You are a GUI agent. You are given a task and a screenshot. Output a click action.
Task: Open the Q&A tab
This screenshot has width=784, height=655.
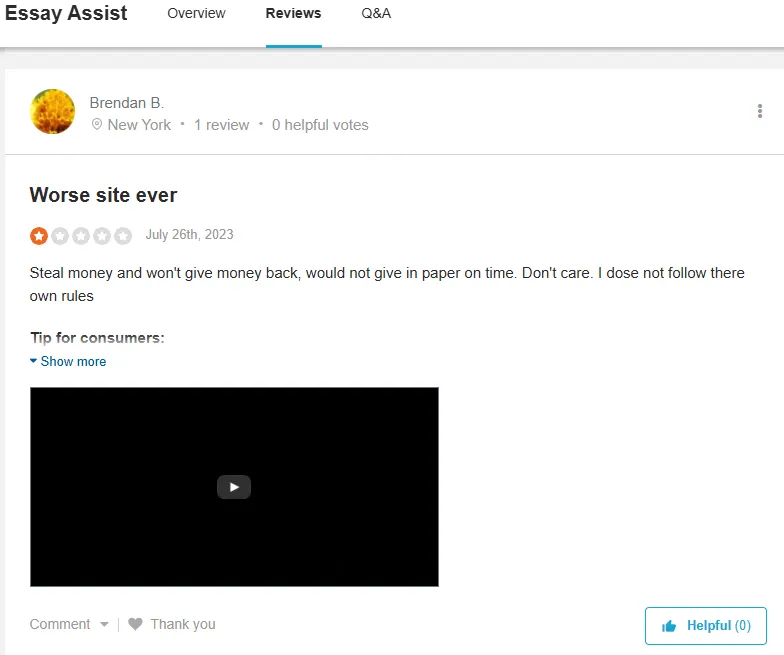(376, 14)
